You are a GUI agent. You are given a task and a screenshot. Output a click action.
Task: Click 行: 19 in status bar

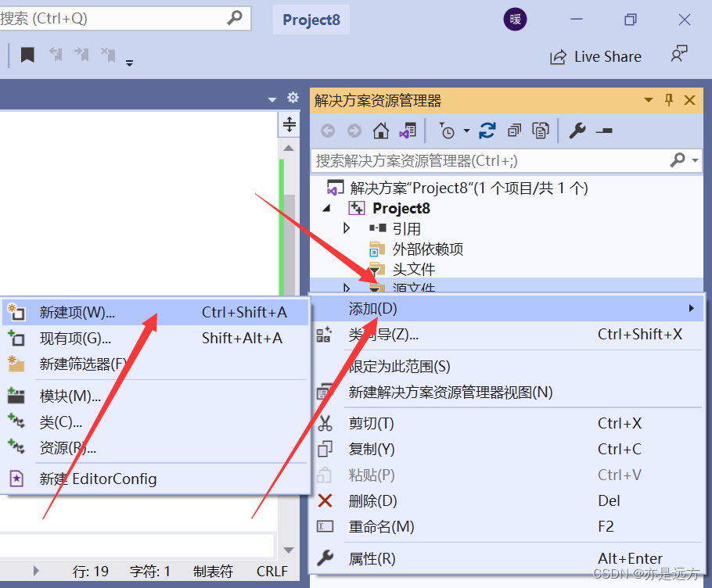(90, 572)
